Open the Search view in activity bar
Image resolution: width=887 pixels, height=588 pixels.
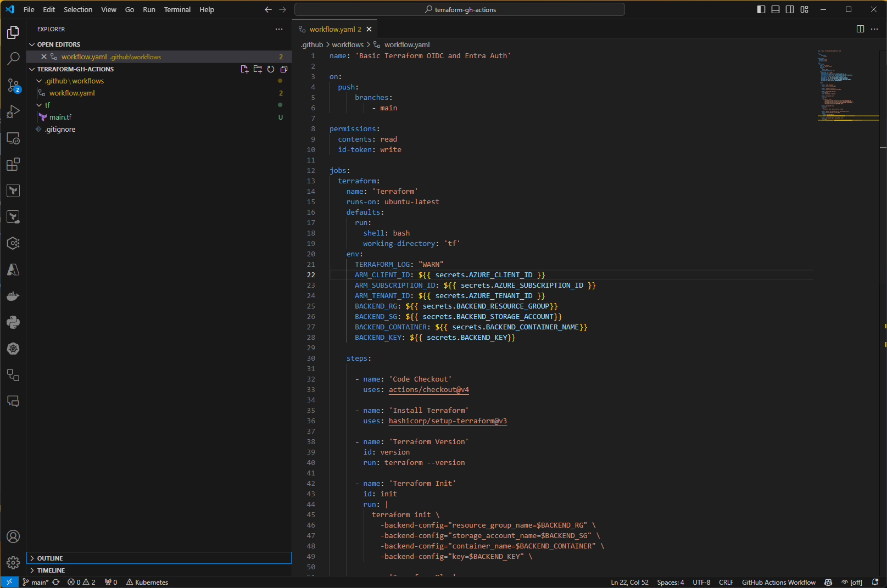[x=13, y=59]
